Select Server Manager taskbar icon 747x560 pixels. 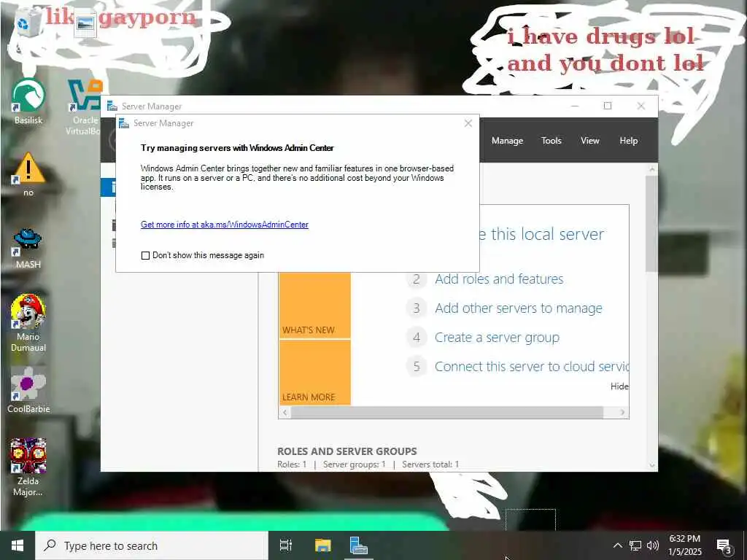click(358, 545)
